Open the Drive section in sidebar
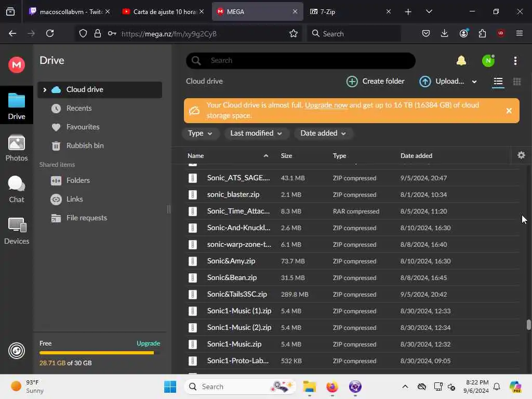Image resolution: width=532 pixels, height=399 pixels. 16,105
